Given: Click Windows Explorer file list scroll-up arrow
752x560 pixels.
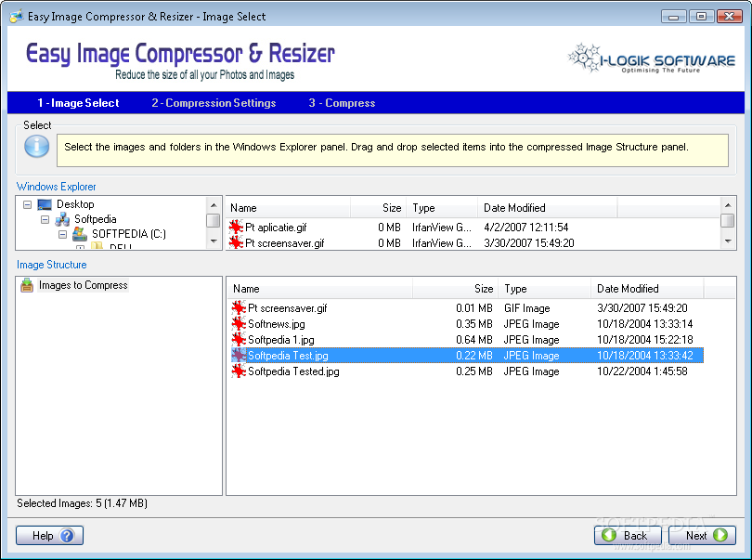Looking at the screenshot, I should tap(728, 205).
